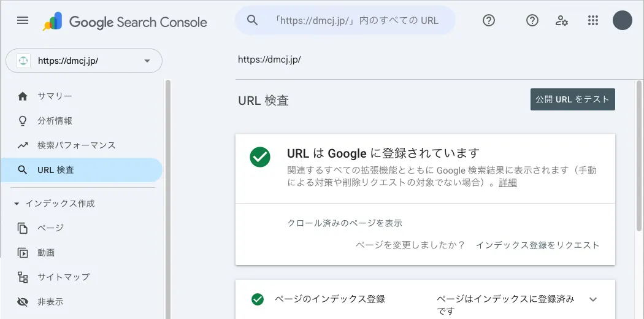Open the Google apps grid
The height and width of the screenshot is (319, 644).
click(592, 20)
